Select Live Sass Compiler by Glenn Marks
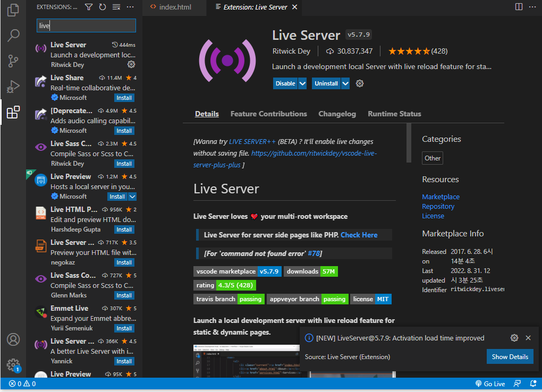Image resolution: width=542 pixels, height=392 pixels. [x=86, y=285]
